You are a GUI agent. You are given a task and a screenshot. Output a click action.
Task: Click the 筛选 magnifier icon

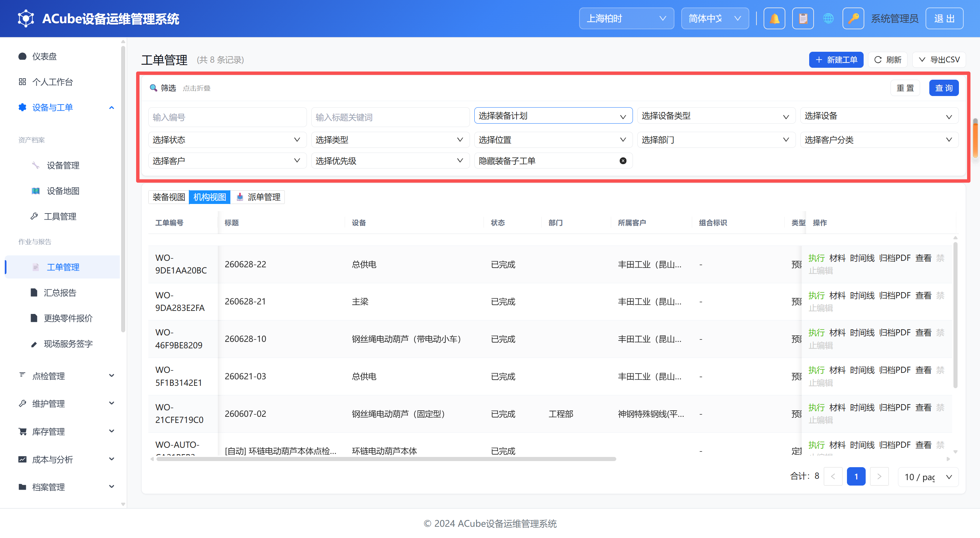153,88
